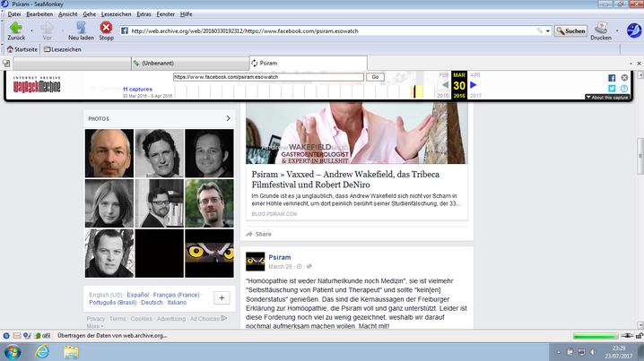Screen dimensions: 644x361
Task: Close the Wayback toolbar
Action: click(x=624, y=78)
